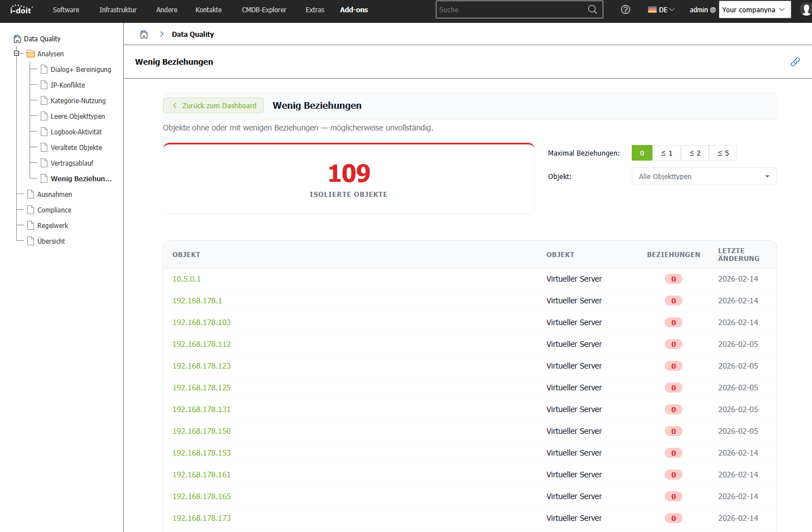The width and height of the screenshot is (812, 532).
Task: Open the Add-ons menu
Action: (353, 9)
